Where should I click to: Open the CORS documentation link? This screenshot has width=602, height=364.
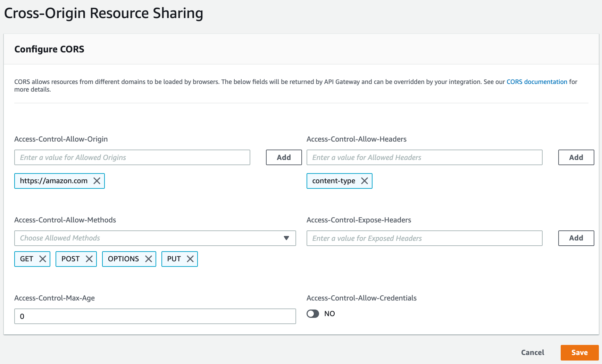tap(537, 82)
